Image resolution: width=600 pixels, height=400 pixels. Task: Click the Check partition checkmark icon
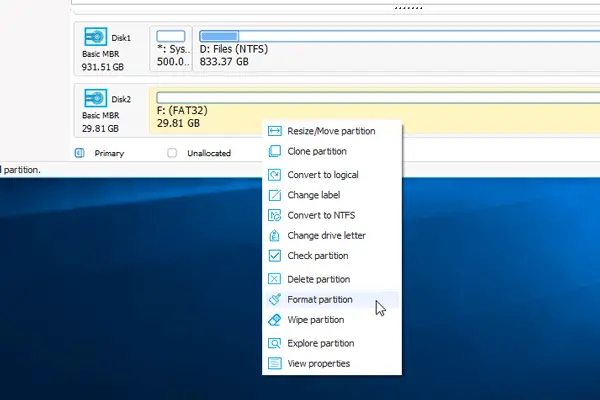pyautogui.click(x=274, y=256)
